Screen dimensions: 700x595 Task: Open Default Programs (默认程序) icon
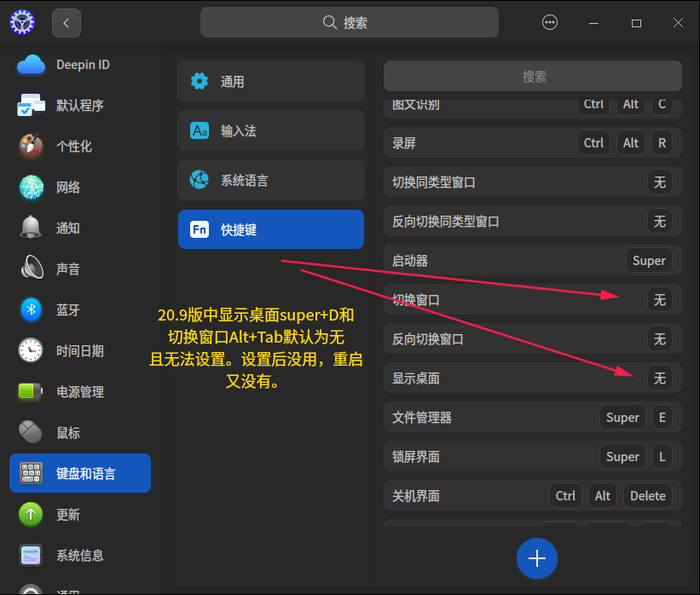click(x=31, y=106)
